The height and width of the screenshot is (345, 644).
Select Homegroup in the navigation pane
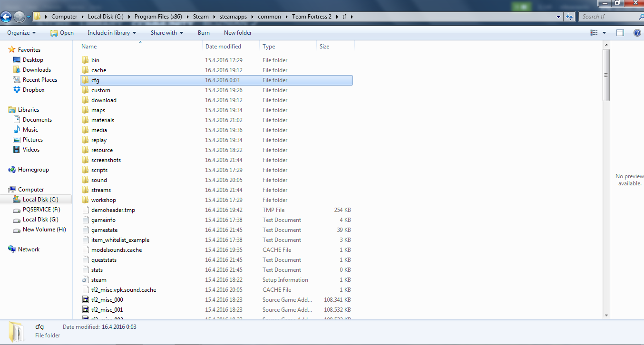coord(33,170)
